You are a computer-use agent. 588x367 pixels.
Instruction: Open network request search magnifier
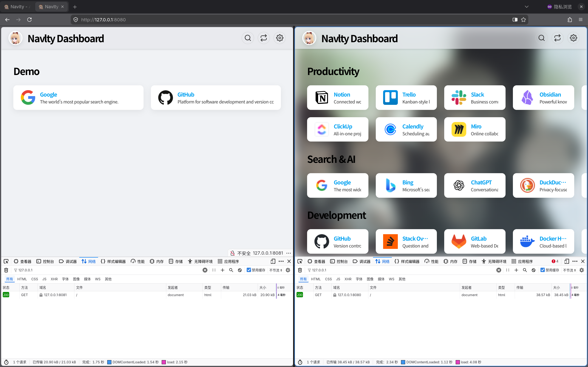point(231,270)
